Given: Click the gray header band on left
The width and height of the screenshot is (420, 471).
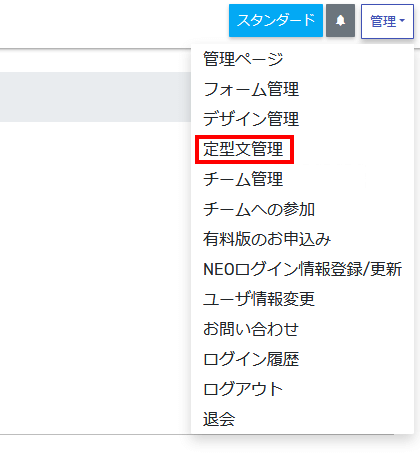Looking at the screenshot, I should 95,97.
